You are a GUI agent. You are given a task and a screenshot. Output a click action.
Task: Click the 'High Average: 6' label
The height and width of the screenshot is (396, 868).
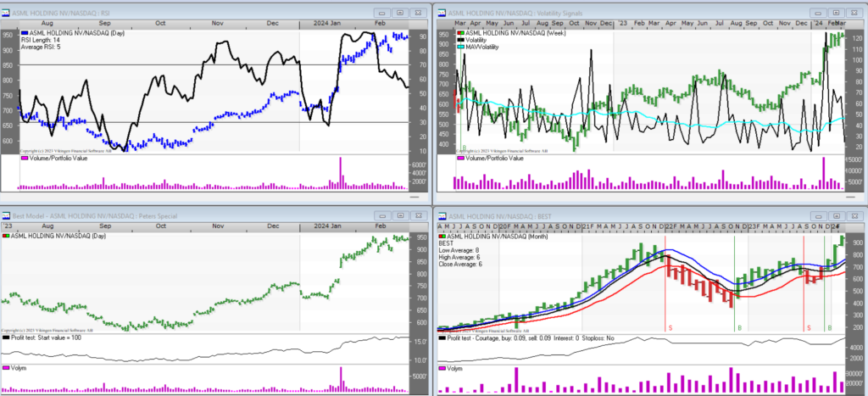point(459,258)
